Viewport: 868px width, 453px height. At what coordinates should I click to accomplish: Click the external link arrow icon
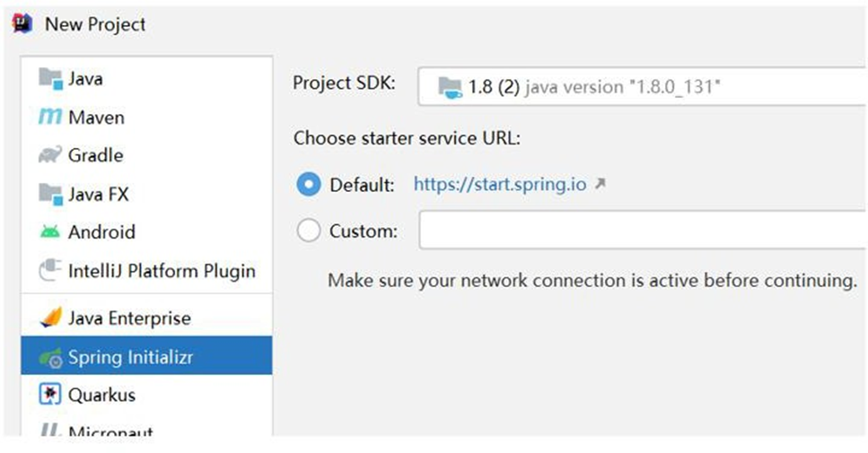click(x=601, y=185)
